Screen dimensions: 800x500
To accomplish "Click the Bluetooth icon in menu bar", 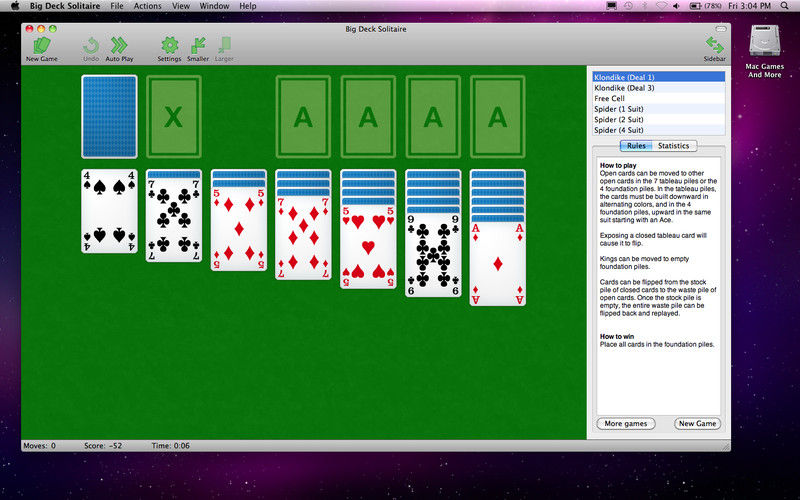I will 644,6.
